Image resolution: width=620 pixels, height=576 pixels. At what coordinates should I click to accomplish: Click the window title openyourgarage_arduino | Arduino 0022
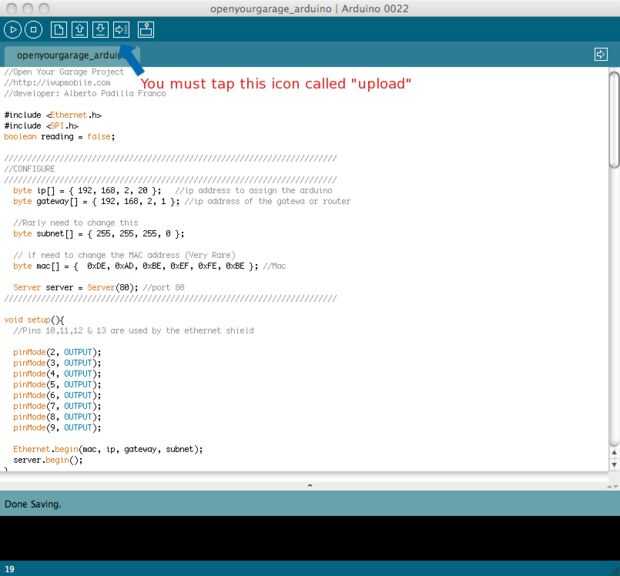[x=309, y=8]
